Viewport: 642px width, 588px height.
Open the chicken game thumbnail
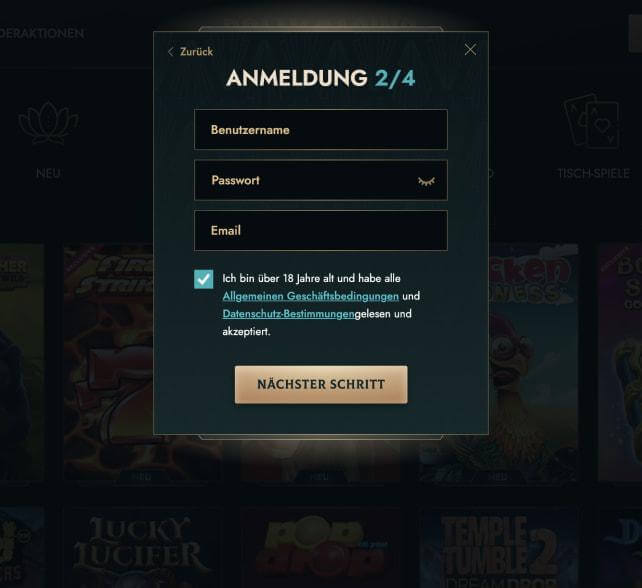(533, 362)
